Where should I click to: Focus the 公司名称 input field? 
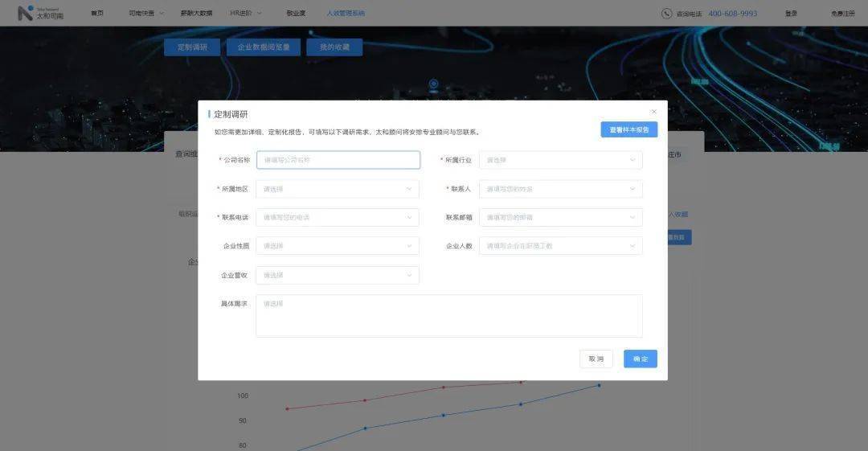338,160
